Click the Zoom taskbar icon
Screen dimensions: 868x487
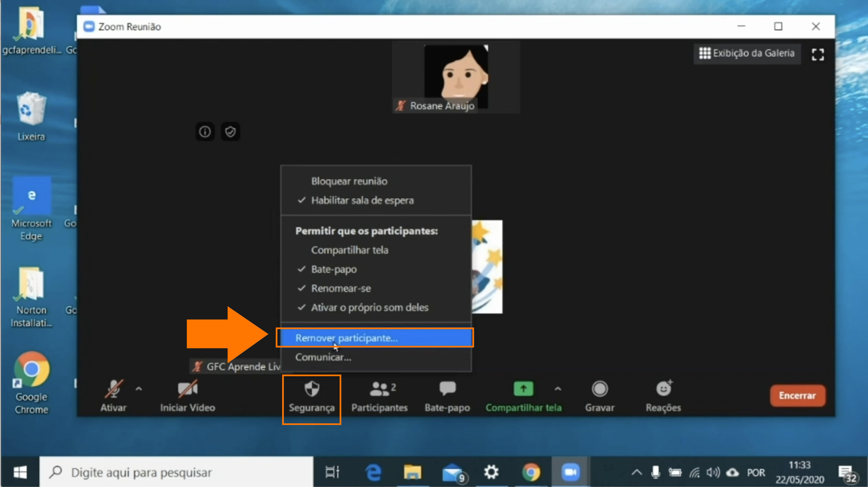coord(571,472)
